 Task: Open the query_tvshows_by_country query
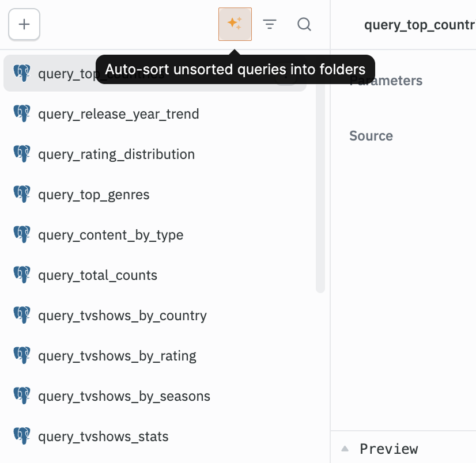(x=155, y=316)
